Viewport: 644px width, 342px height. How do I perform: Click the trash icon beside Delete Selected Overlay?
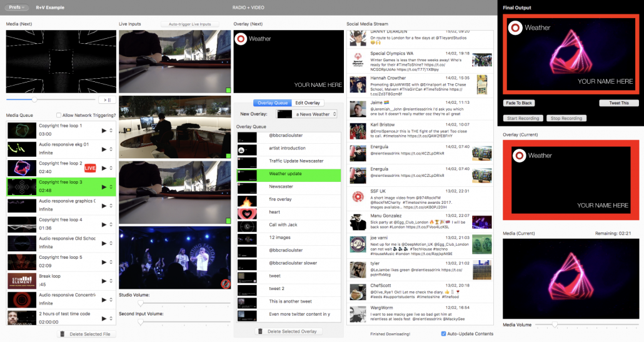click(x=260, y=331)
